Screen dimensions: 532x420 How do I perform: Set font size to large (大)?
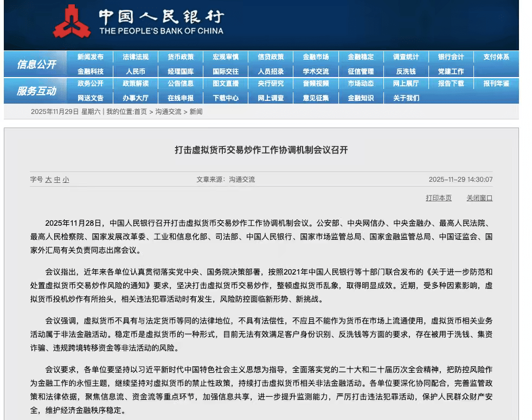[x=48, y=180]
